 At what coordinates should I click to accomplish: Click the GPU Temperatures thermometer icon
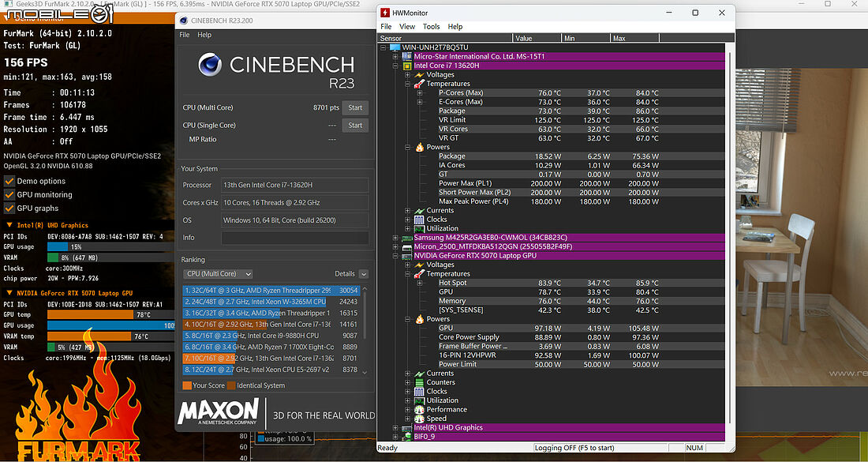419,274
